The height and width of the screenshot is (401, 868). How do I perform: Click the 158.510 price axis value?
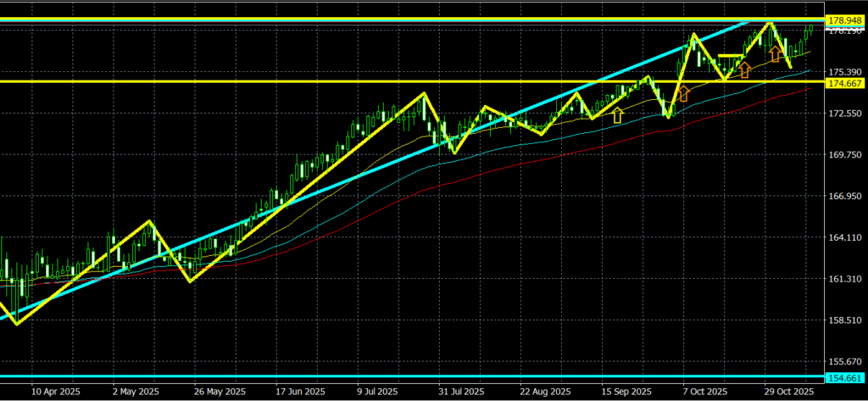pyautogui.click(x=845, y=320)
